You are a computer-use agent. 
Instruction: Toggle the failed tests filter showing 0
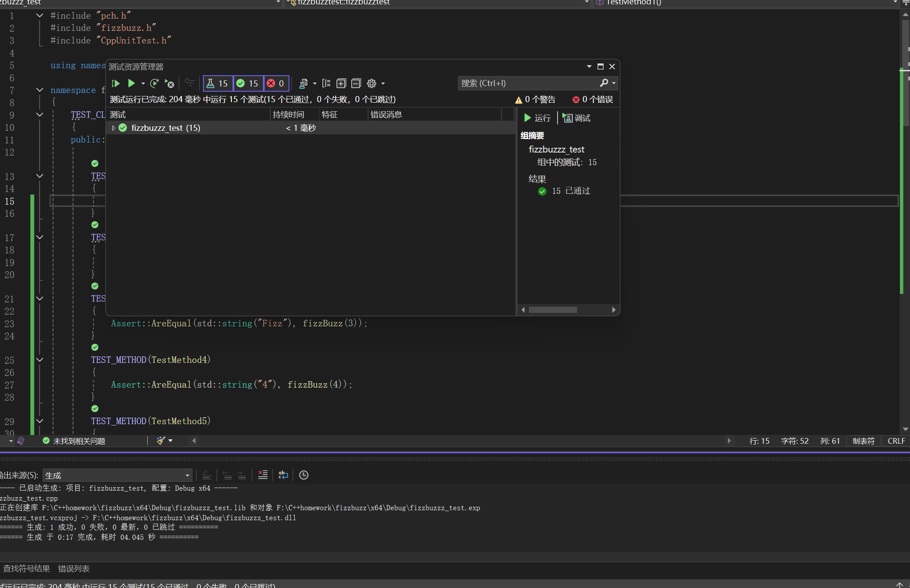(x=276, y=83)
